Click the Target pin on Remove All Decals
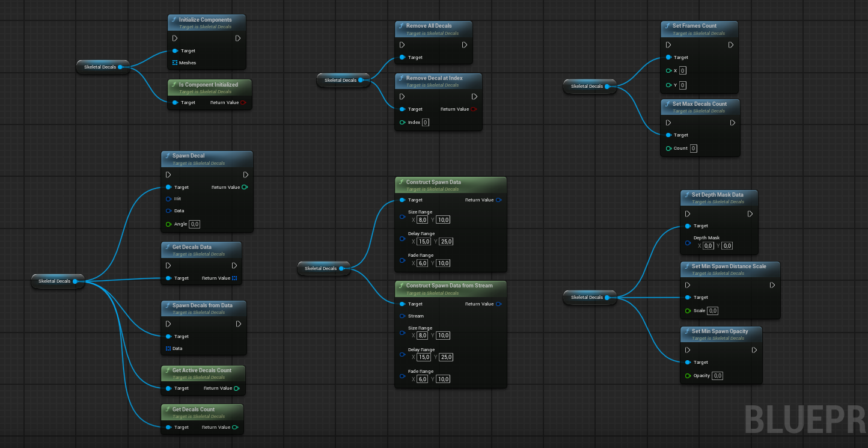The width and height of the screenshot is (868, 448). [402, 57]
